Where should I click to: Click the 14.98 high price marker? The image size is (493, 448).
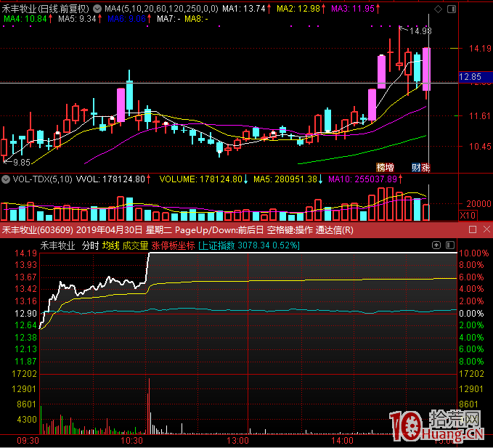pos(420,30)
